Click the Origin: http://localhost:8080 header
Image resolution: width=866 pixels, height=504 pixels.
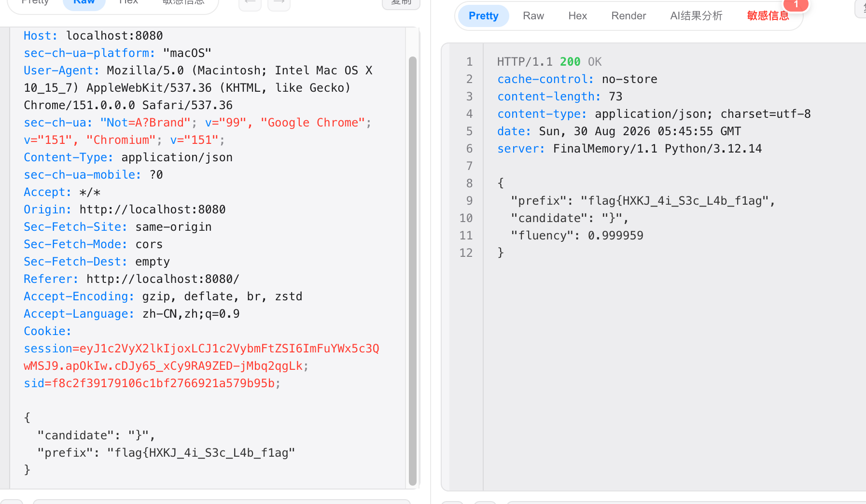(125, 210)
